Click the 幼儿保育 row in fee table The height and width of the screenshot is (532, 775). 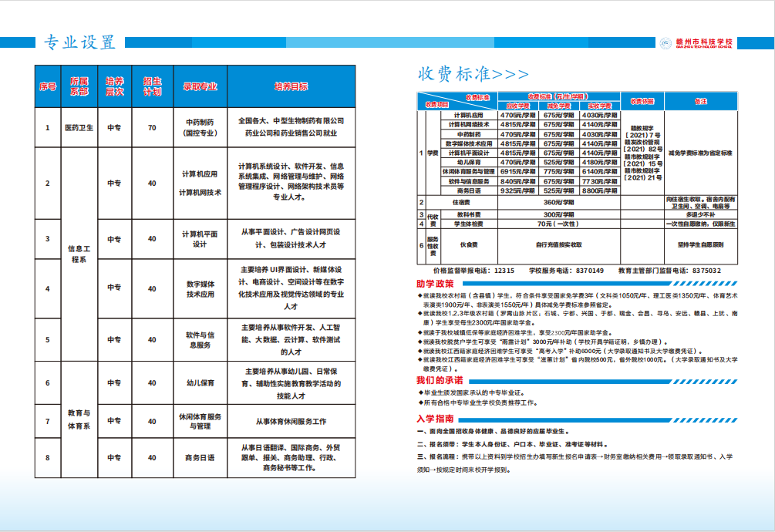[469, 163]
